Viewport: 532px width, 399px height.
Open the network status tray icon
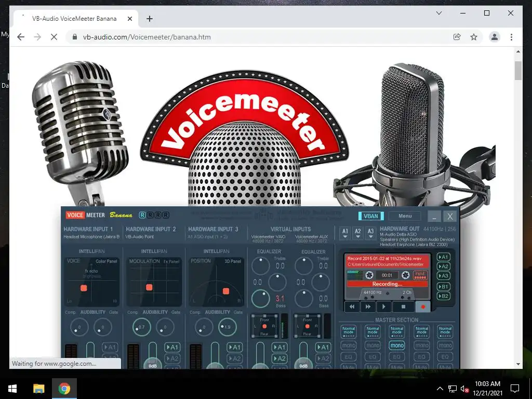pyautogui.click(x=452, y=389)
